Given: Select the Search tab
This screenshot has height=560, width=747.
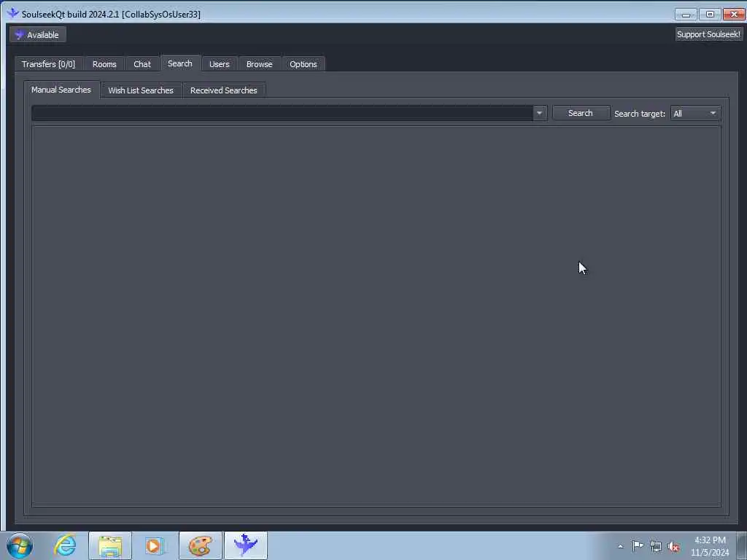Looking at the screenshot, I should [x=180, y=63].
